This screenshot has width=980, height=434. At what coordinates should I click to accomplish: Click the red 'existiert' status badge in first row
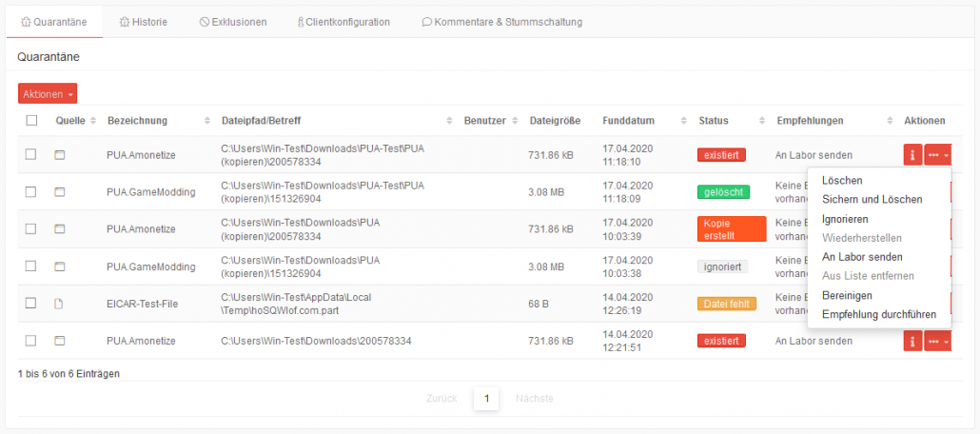coord(721,154)
